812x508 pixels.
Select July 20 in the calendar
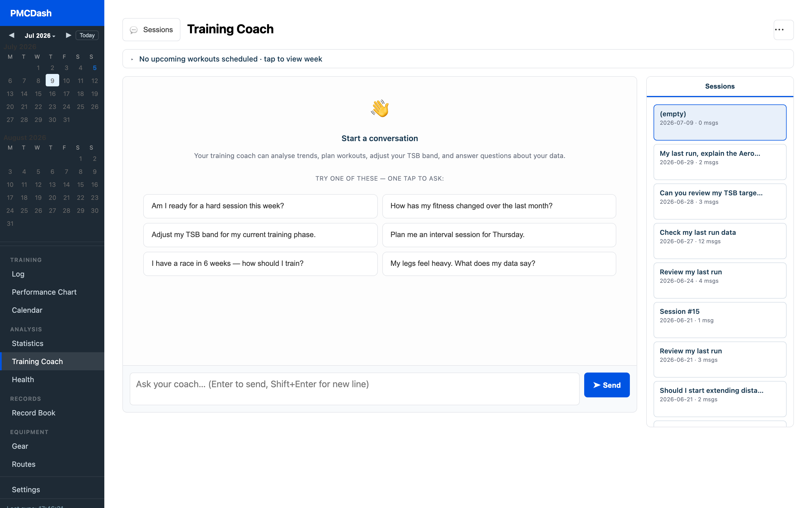point(10,107)
